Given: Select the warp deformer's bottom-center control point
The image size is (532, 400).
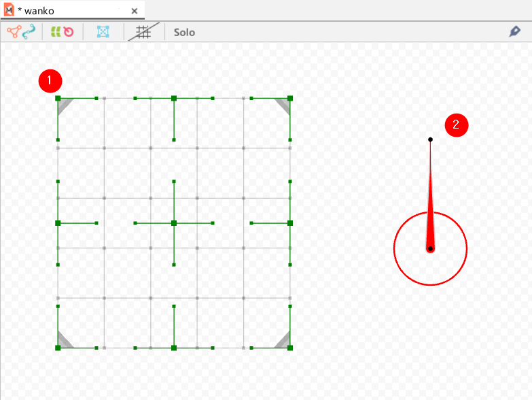Looking at the screenshot, I should coord(174,348).
